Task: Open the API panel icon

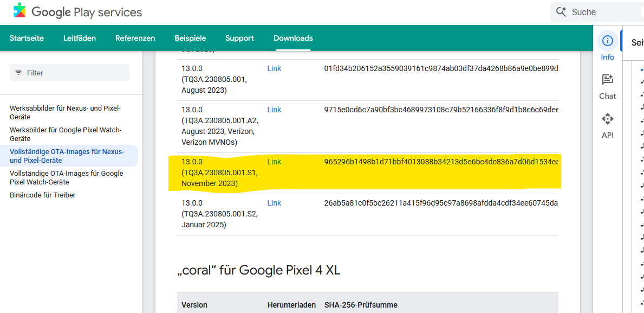Action: pyautogui.click(x=608, y=119)
